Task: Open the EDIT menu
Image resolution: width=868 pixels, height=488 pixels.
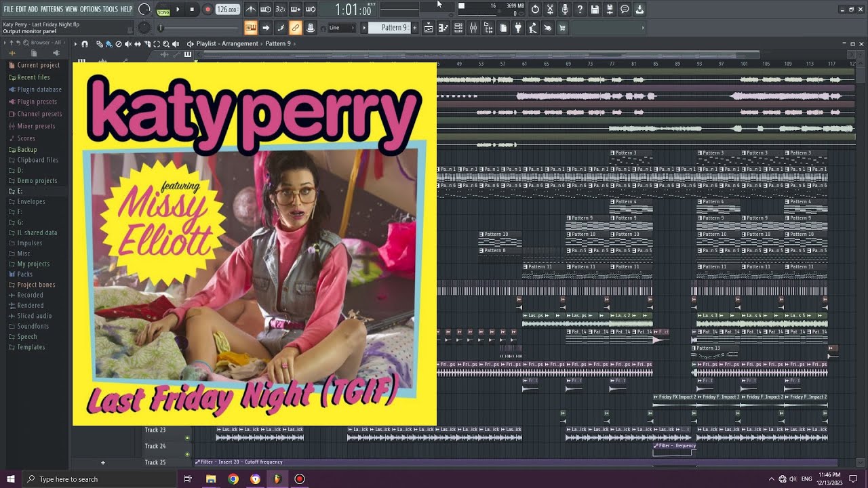Action: pyautogui.click(x=21, y=9)
